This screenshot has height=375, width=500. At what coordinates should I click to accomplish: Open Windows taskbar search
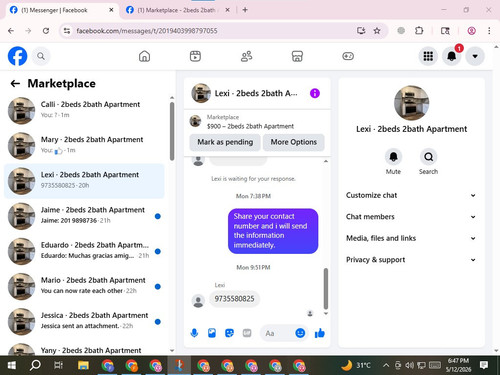point(35,366)
